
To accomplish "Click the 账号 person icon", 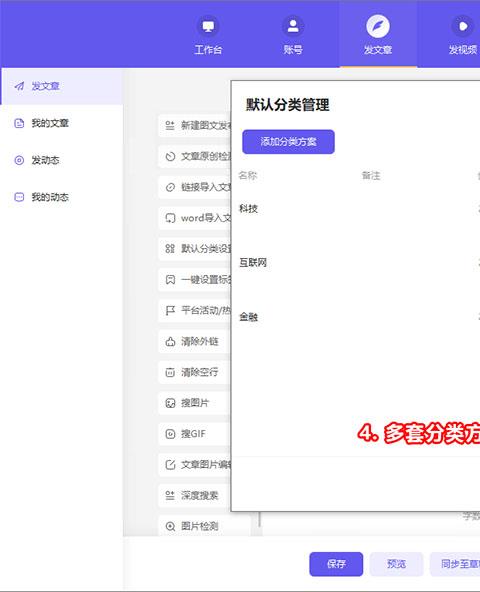I will coord(293,26).
